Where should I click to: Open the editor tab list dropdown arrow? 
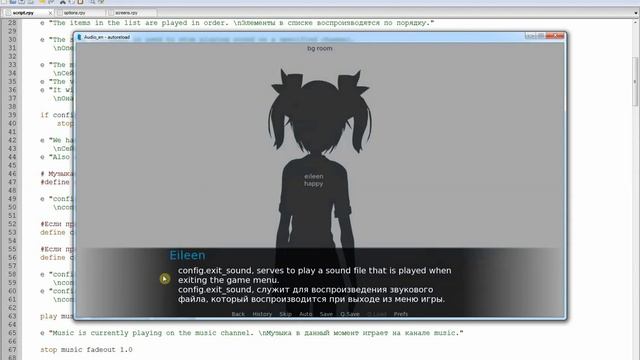tap(636, 13)
